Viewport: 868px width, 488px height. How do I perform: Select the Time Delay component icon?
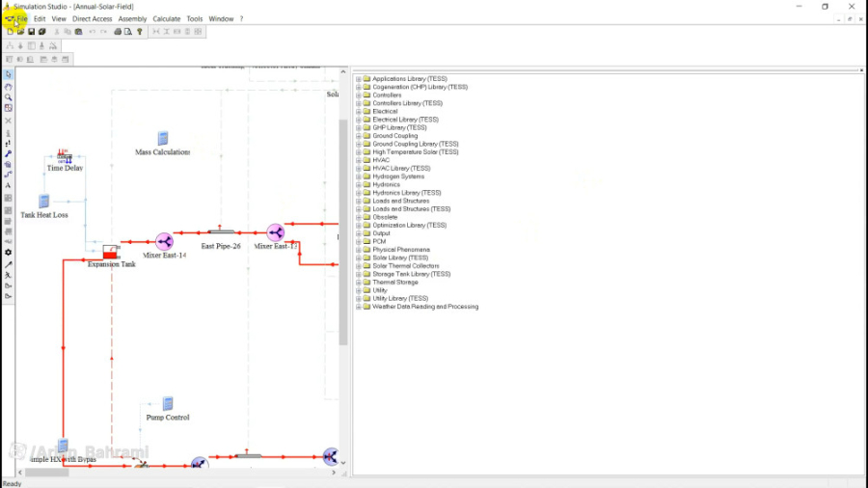[x=65, y=156]
